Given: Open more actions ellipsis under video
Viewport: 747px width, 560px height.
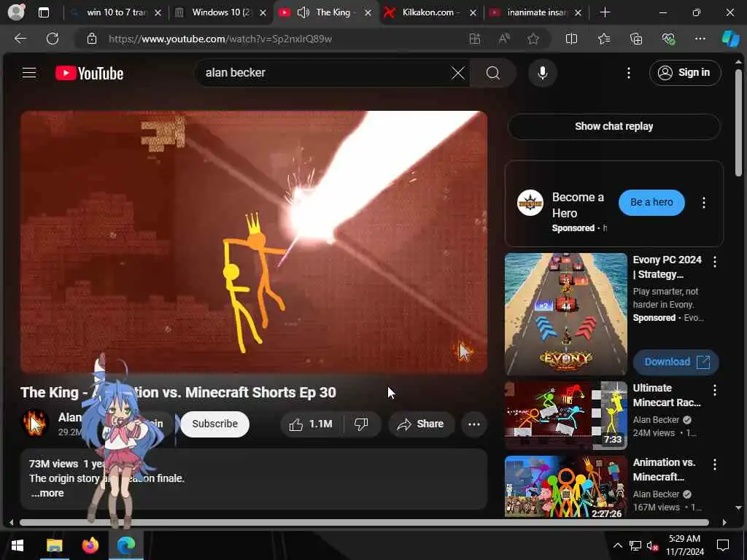Looking at the screenshot, I should 473,424.
